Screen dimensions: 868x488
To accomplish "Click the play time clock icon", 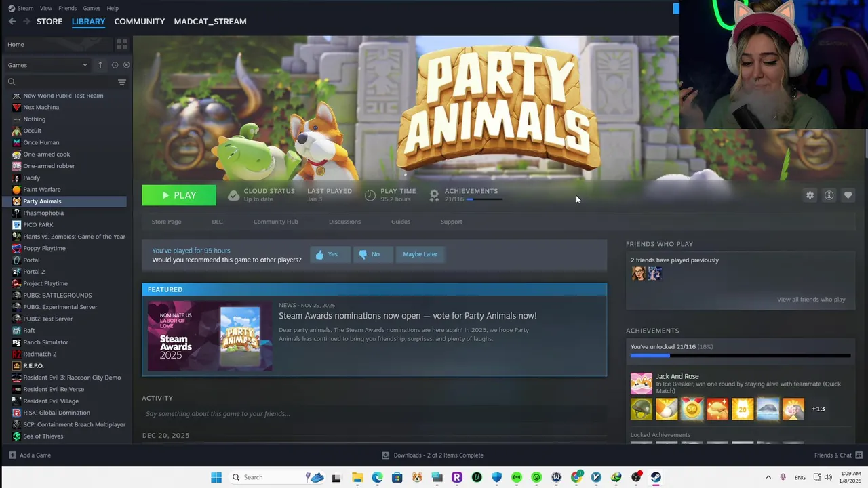I will point(370,195).
